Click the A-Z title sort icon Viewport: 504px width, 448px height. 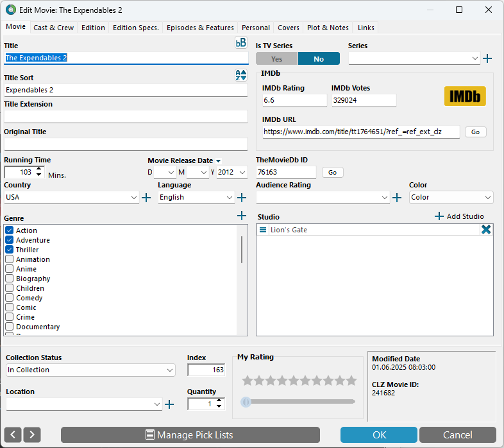(241, 75)
